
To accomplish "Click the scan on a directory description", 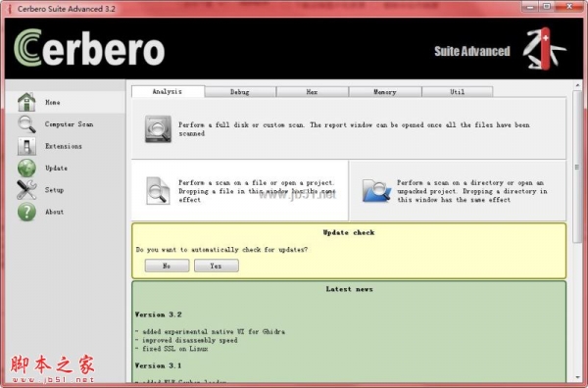I will [x=472, y=191].
